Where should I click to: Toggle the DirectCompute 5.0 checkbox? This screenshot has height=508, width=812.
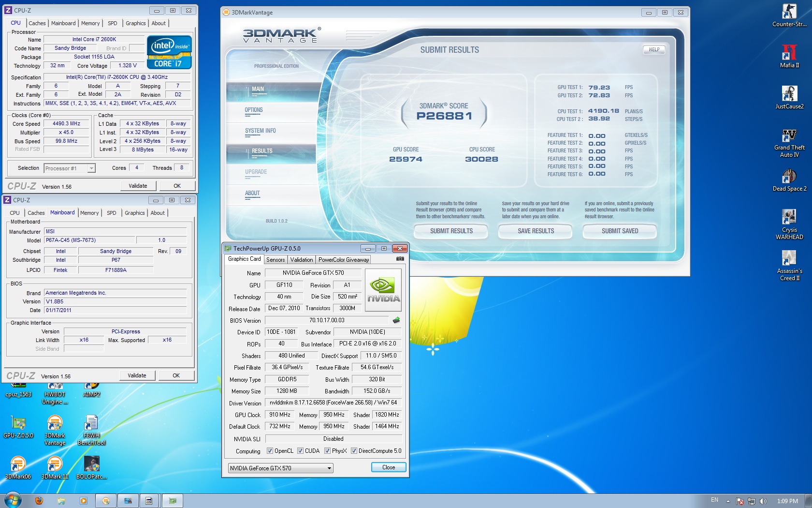pyautogui.click(x=354, y=450)
